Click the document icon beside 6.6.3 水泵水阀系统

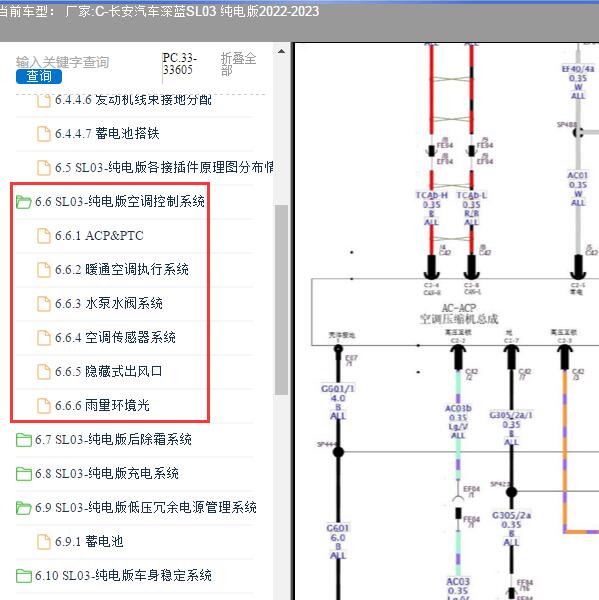(44, 304)
